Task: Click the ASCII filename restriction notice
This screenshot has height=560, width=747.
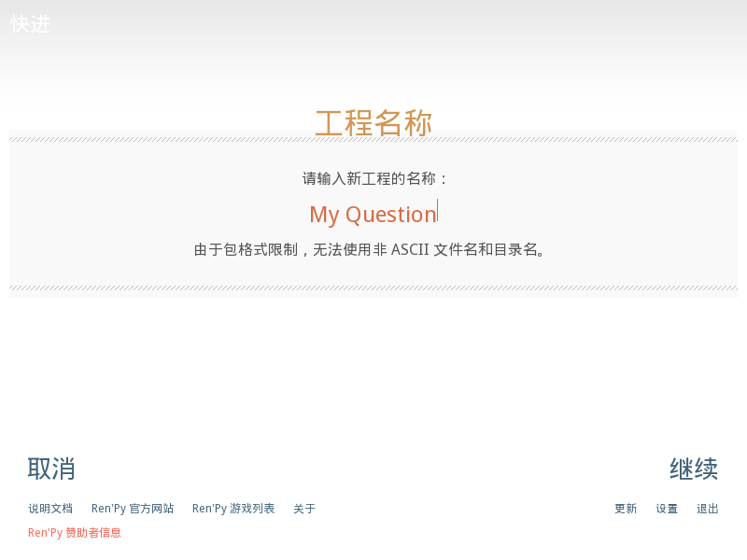Action: click(370, 249)
